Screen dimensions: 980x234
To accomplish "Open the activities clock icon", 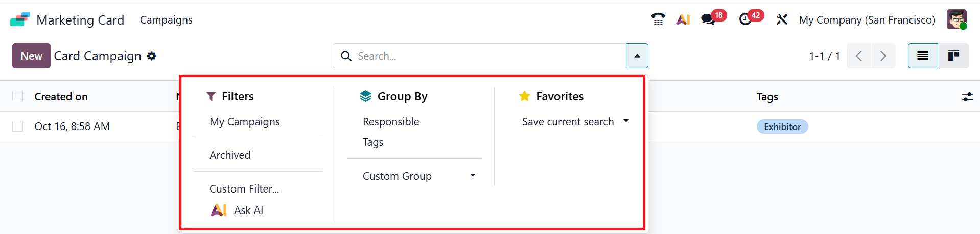I will coord(745,20).
